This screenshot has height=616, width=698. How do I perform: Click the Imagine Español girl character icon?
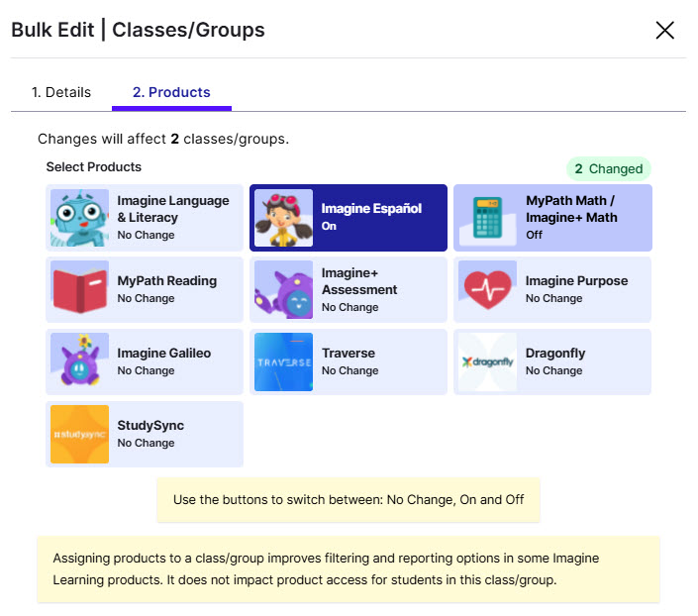point(283,218)
